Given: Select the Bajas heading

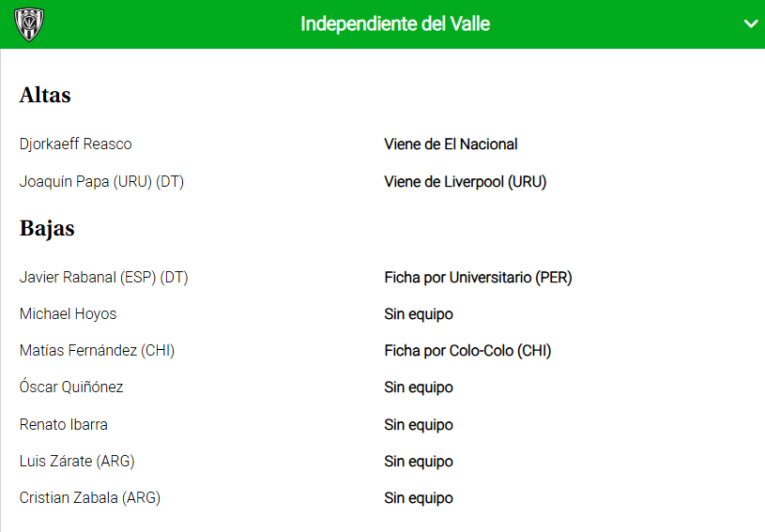Looking at the screenshot, I should pos(47,229).
